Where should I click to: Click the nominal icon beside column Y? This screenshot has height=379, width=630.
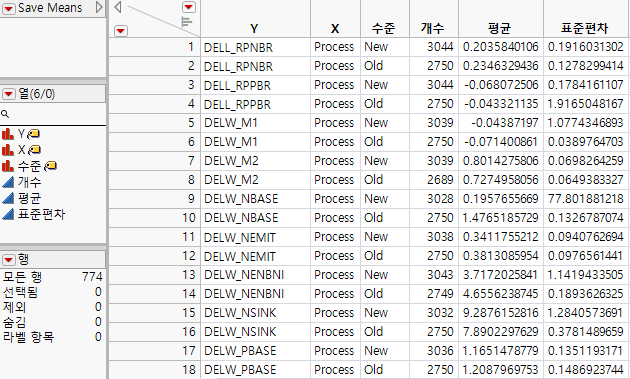[x=8, y=134]
